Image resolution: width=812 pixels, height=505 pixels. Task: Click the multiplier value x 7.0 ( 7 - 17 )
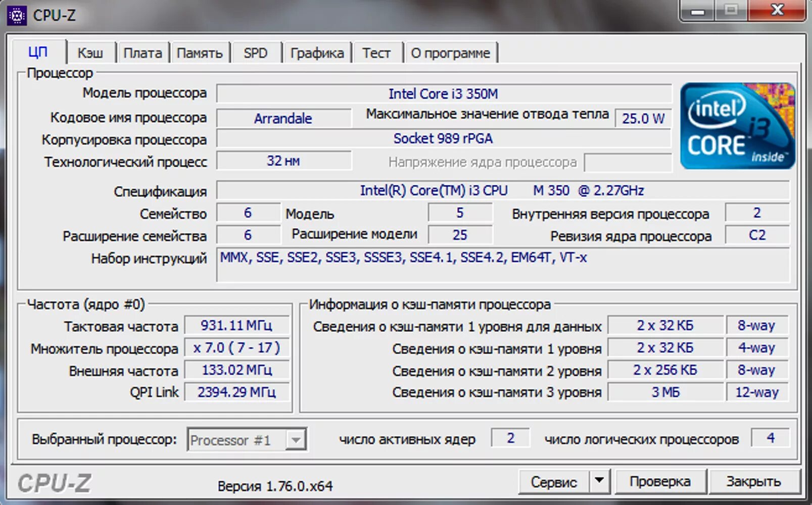click(236, 347)
